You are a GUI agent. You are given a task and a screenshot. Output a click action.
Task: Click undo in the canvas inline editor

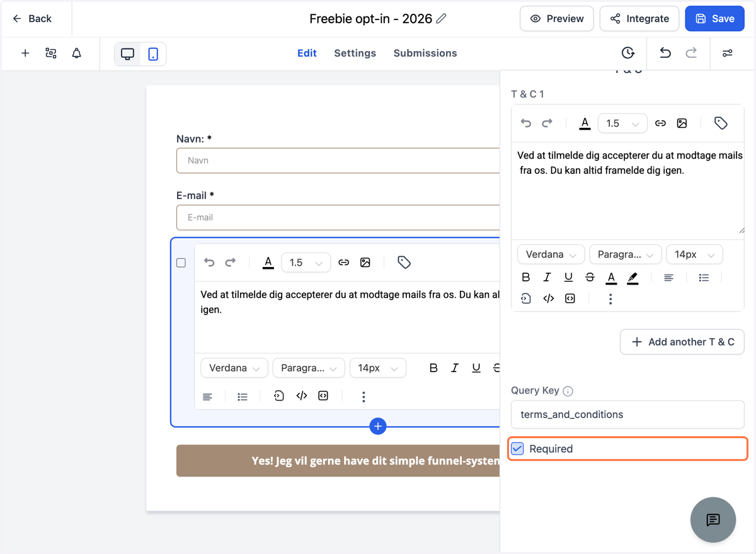(209, 263)
